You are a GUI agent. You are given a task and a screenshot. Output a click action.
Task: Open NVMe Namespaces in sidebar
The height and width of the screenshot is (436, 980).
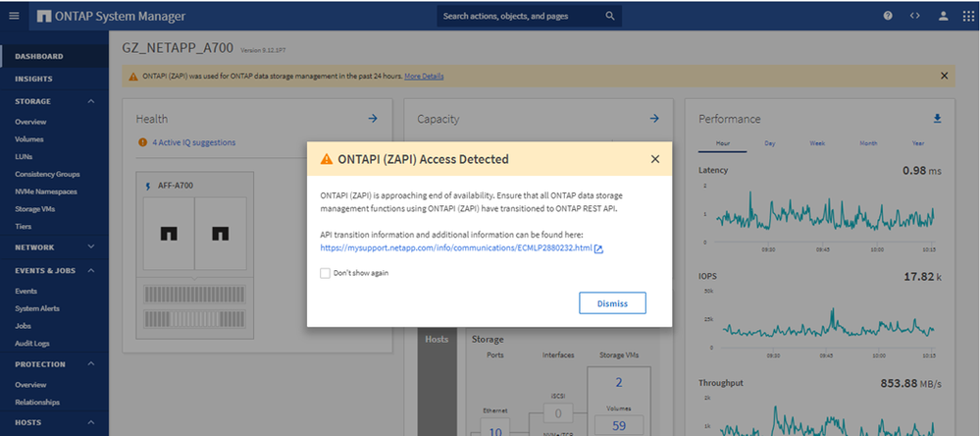pyautogui.click(x=46, y=191)
